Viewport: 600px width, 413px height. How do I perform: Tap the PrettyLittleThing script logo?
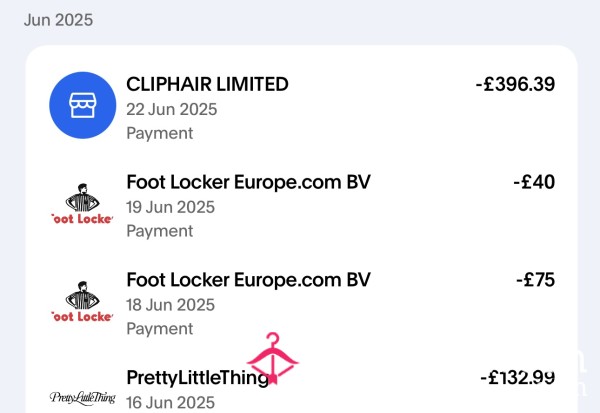[x=83, y=398]
